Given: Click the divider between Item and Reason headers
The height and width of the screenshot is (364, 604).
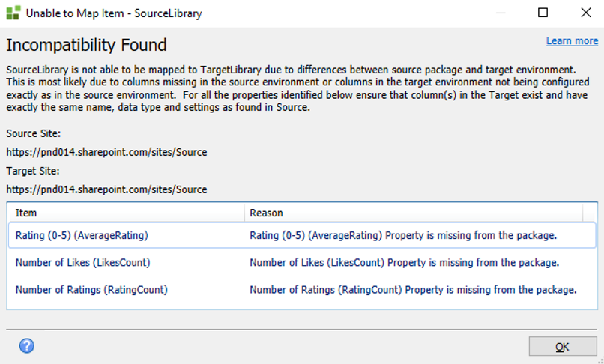Looking at the screenshot, I should point(244,213).
